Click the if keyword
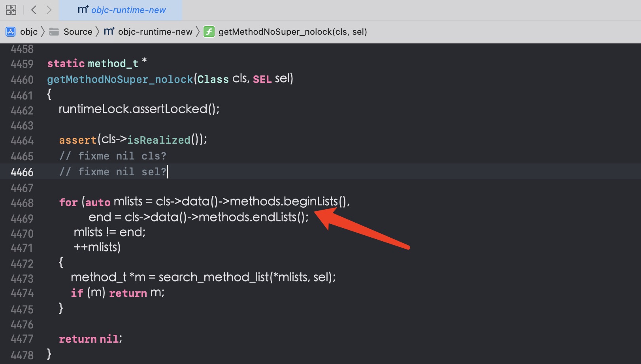Screen dimensions: 641x364 pyautogui.click(x=77, y=293)
